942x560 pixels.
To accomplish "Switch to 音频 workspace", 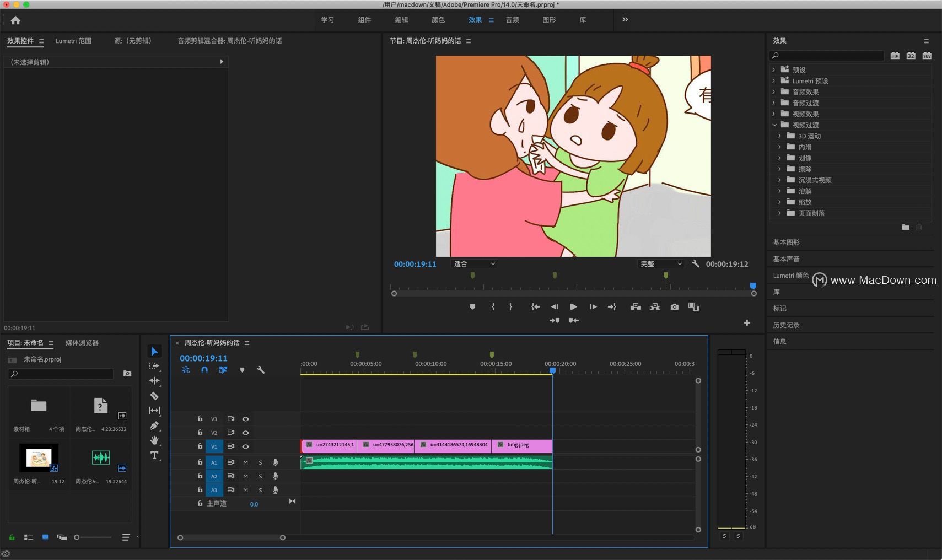I will pos(512,20).
